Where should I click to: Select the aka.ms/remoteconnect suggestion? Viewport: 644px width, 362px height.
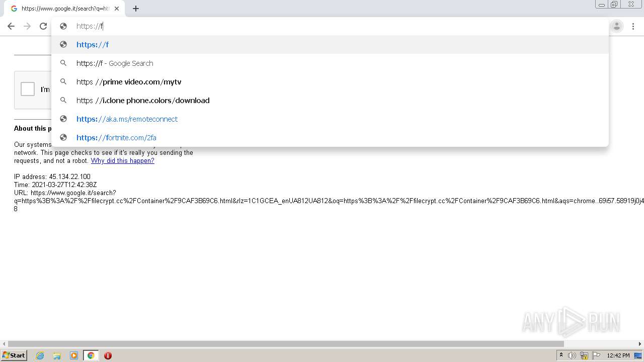tap(330, 119)
